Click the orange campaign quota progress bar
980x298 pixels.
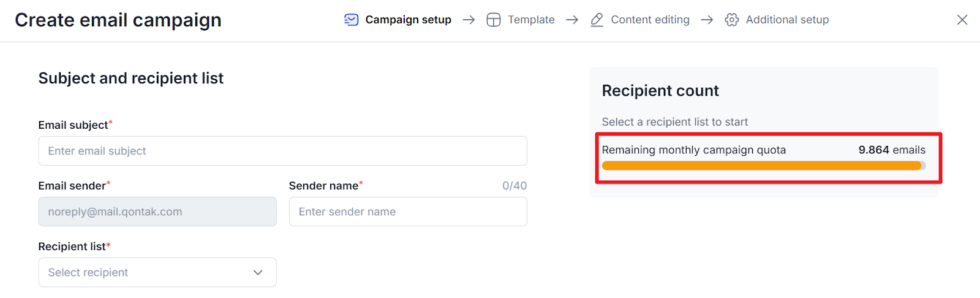click(x=764, y=166)
